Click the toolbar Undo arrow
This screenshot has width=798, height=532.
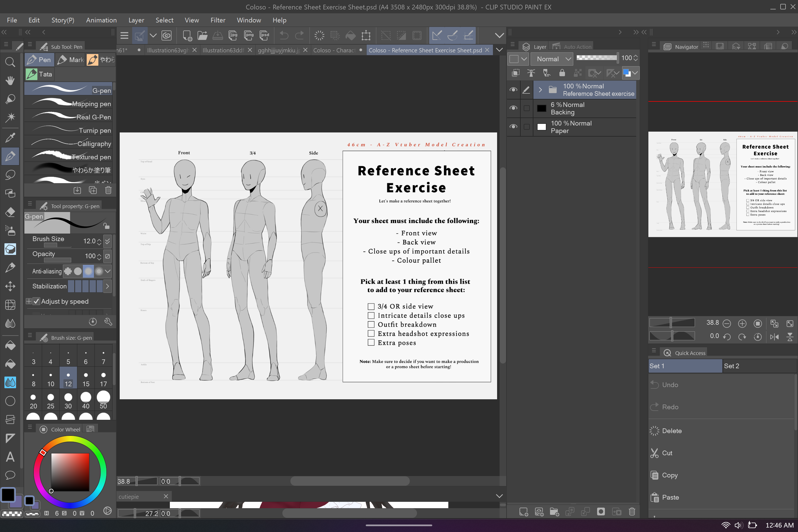[284, 35]
